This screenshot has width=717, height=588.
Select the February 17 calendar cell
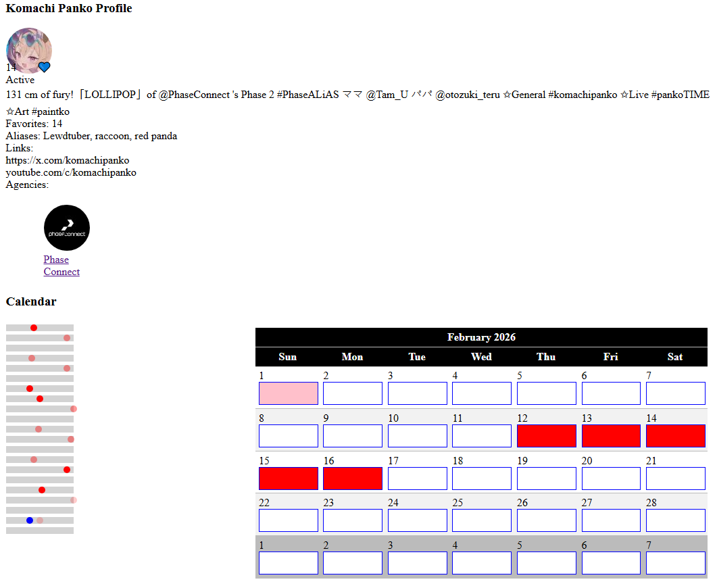pyautogui.click(x=418, y=479)
